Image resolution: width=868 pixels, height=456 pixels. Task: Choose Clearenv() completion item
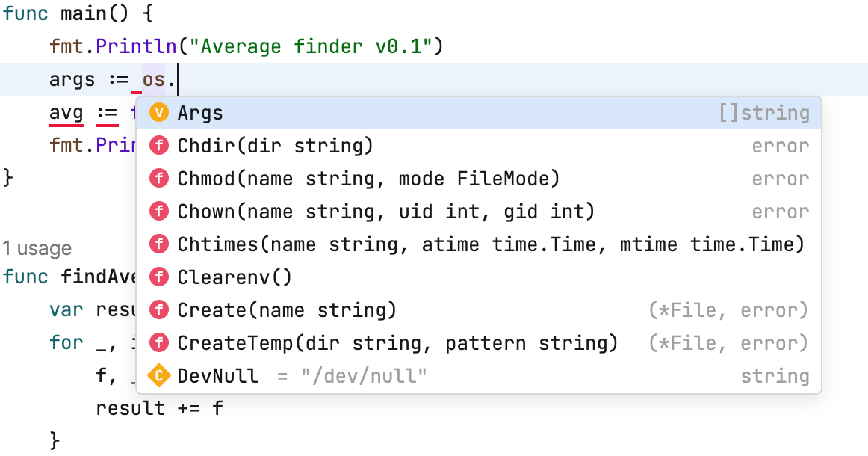click(x=235, y=277)
